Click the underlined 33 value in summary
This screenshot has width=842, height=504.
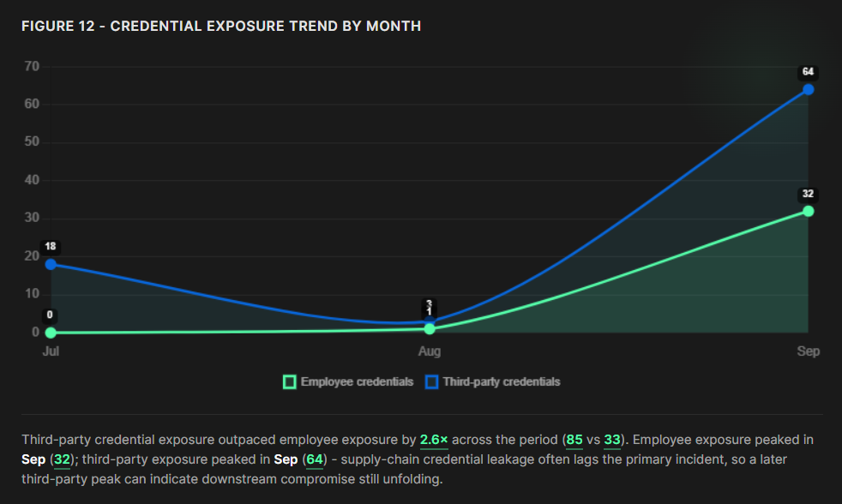pos(612,440)
